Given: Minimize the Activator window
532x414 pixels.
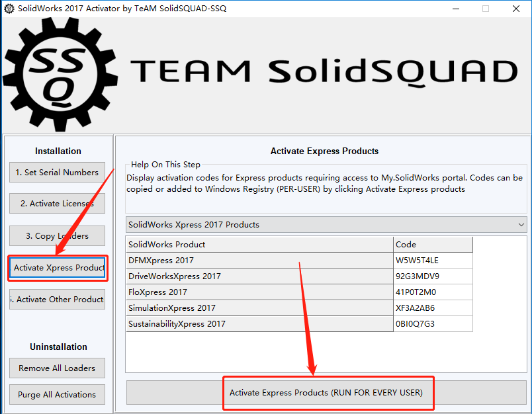Looking at the screenshot, I should [456, 9].
